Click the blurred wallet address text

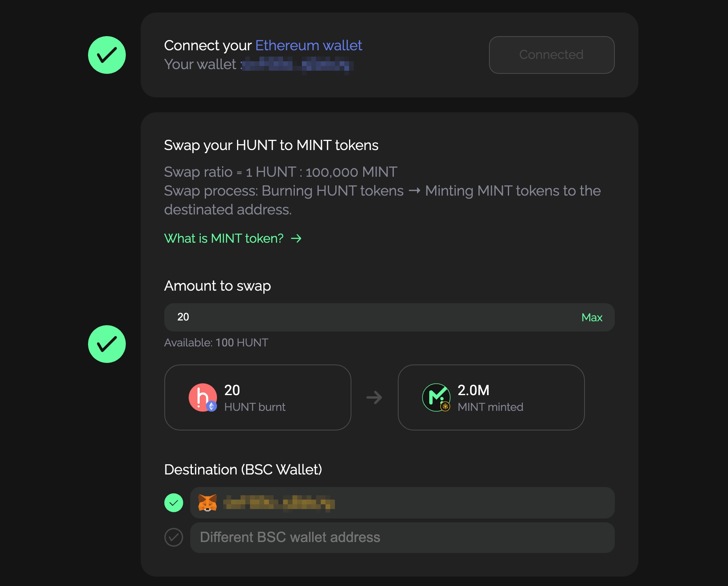298,64
